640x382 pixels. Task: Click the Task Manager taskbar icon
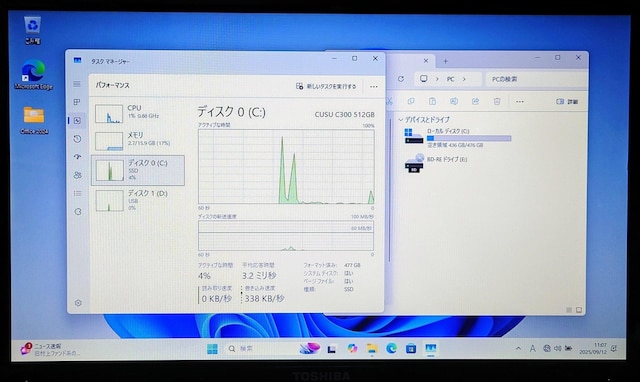[x=431, y=349]
